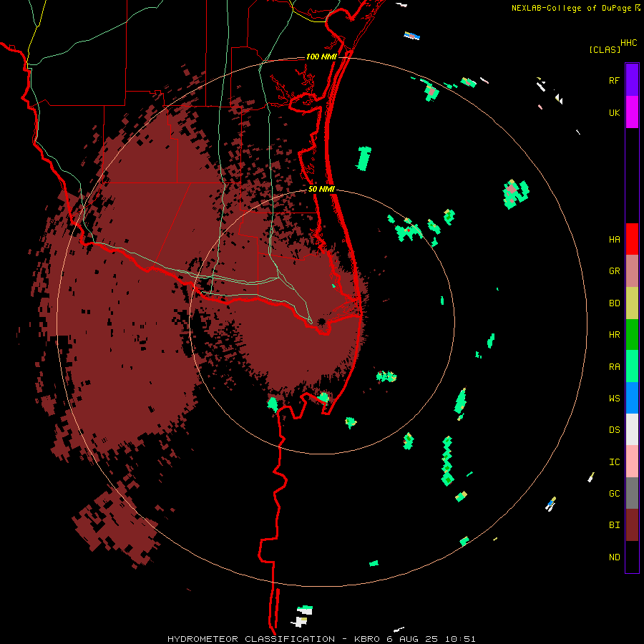
Task: Click the 'GR' legend label
Action: [614, 271]
